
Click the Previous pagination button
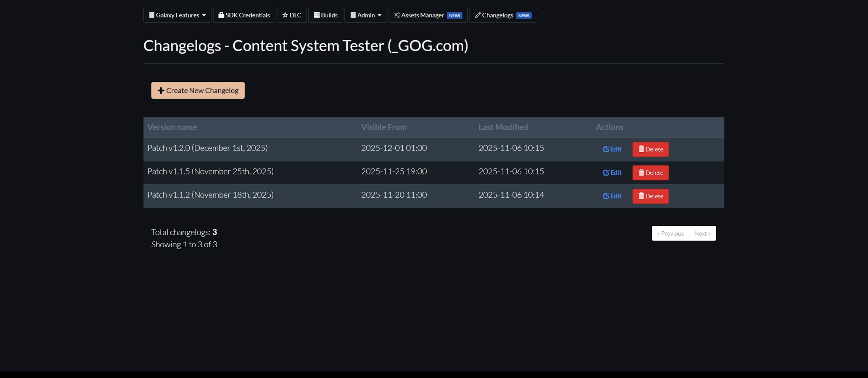point(670,233)
